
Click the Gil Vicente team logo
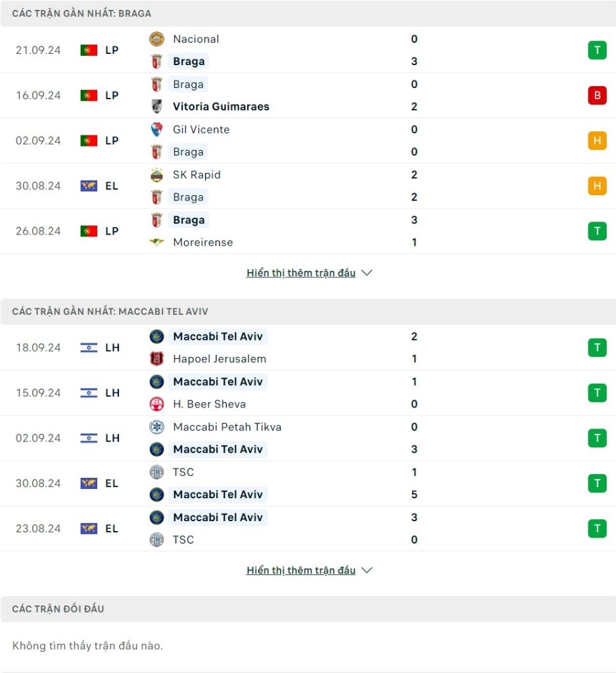pyautogui.click(x=156, y=129)
